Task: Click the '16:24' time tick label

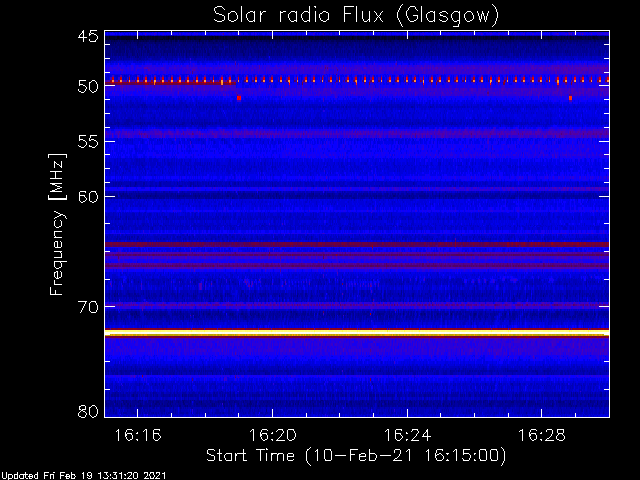Action: point(407,435)
